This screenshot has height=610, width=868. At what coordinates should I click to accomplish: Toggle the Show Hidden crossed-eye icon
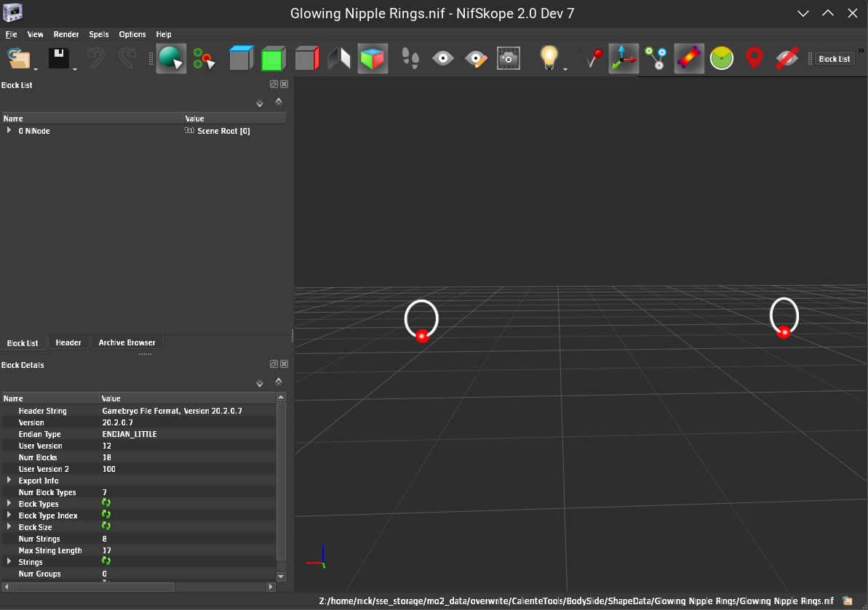787,58
